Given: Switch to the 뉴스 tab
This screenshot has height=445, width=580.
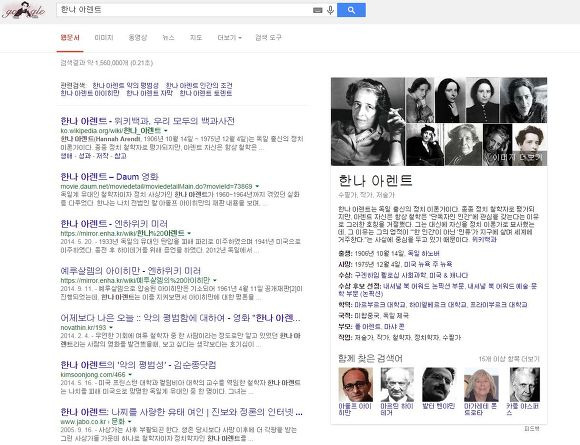Looking at the screenshot, I should click(x=168, y=38).
